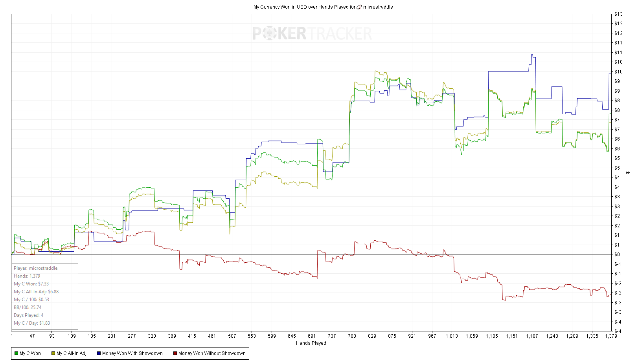This screenshot has height=364, width=638.
Task: Click the x-axis tick labeled 323
Action: [x=152, y=336]
